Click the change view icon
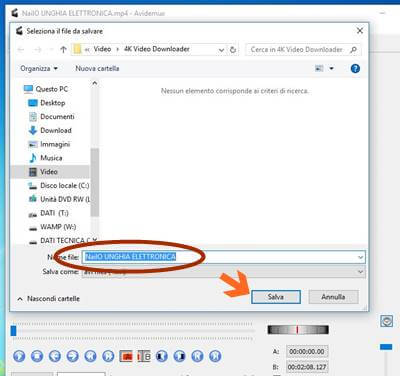The image size is (400, 376). pyautogui.click(x=319, y=68)
